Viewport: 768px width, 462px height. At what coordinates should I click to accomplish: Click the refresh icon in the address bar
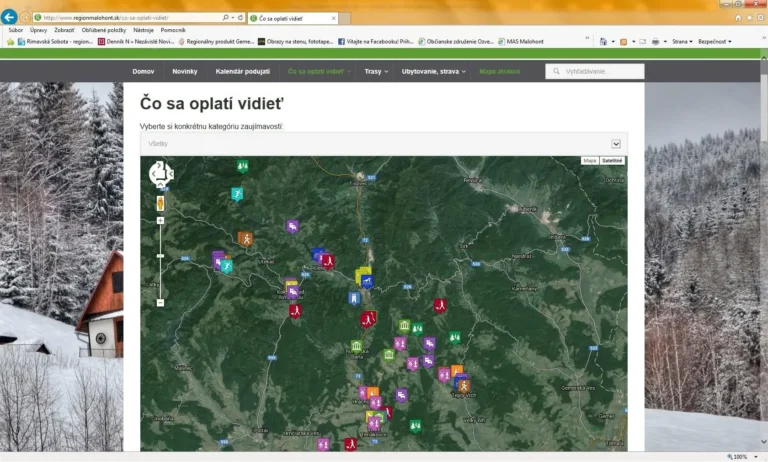tap(240, 18)
